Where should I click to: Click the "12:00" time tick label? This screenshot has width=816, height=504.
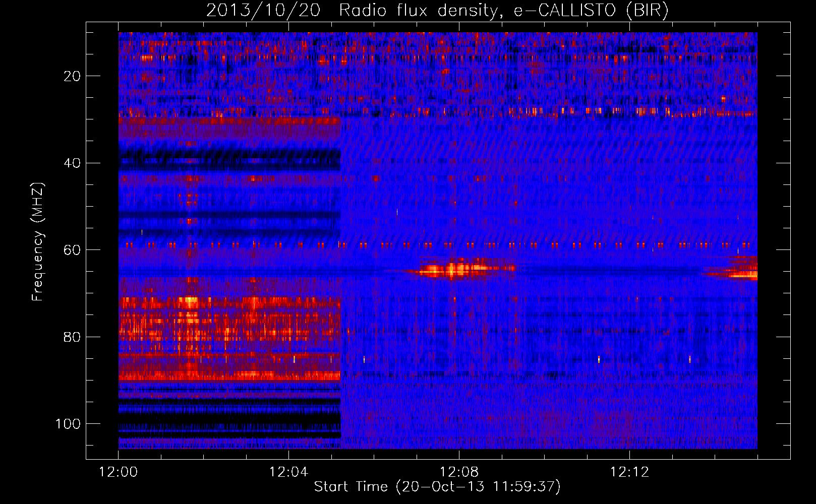pyautogui.click(x=118, y=472)
